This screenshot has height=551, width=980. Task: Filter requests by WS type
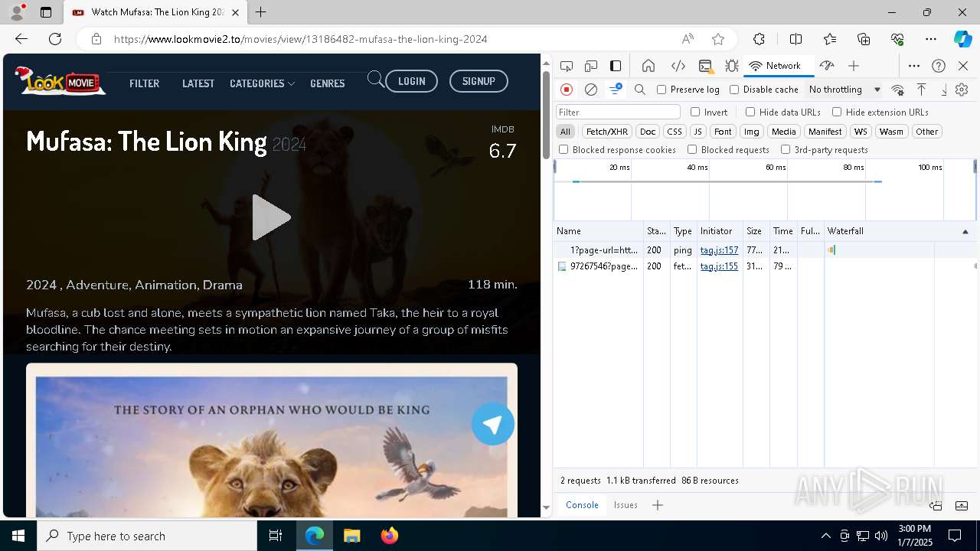[x=861, y=132]
